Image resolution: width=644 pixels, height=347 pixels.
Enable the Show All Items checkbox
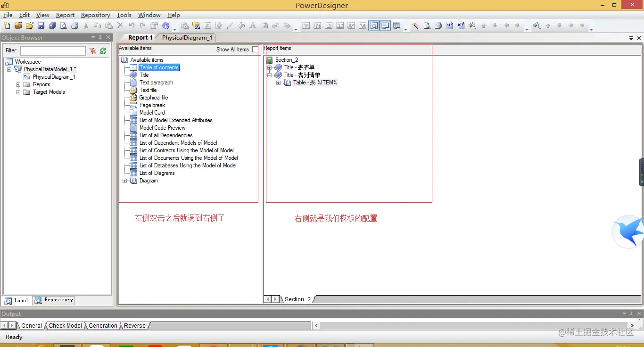tap(255, 49)
